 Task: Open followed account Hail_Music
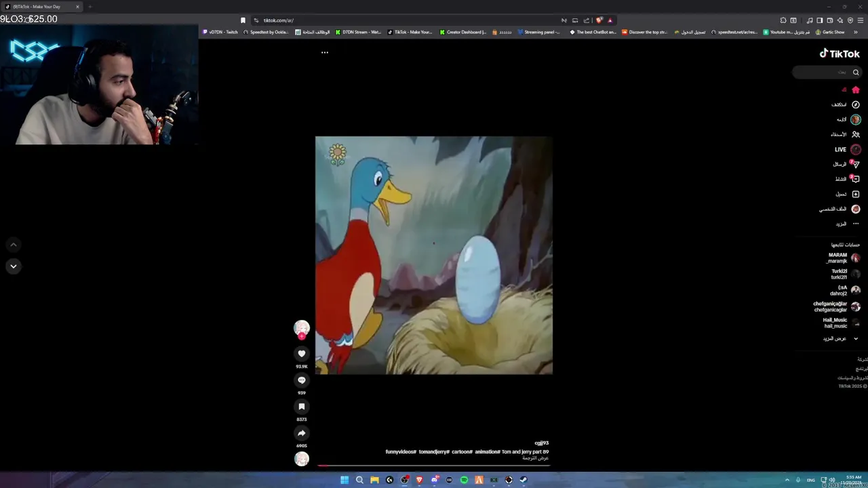point(842,323)
